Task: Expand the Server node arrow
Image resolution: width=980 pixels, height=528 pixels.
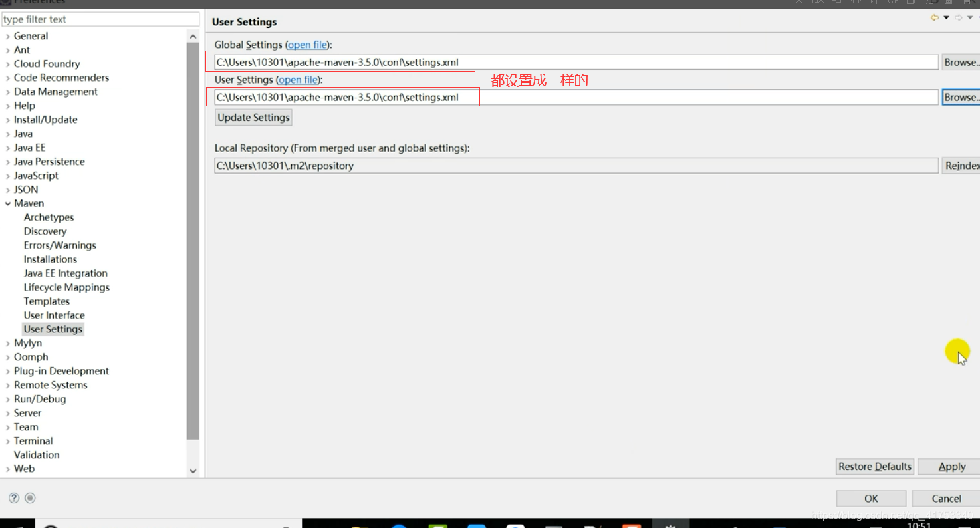Action: pyautogui.click(x=8, y=413)
